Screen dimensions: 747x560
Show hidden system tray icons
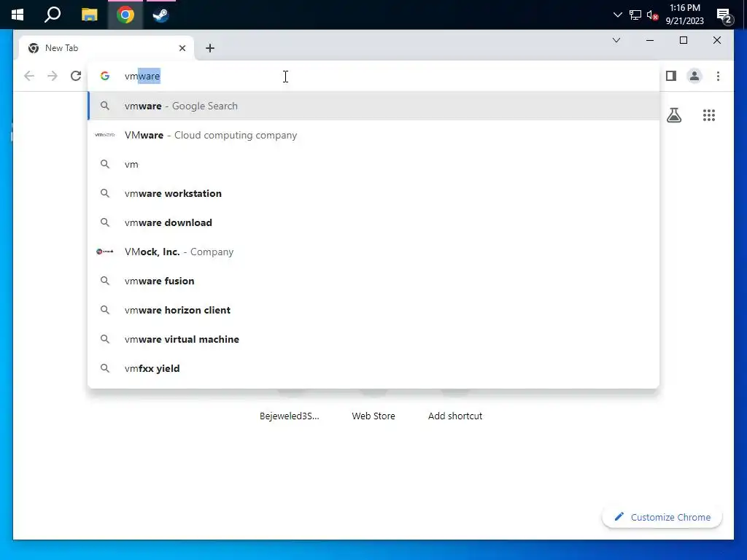(617, 15)
